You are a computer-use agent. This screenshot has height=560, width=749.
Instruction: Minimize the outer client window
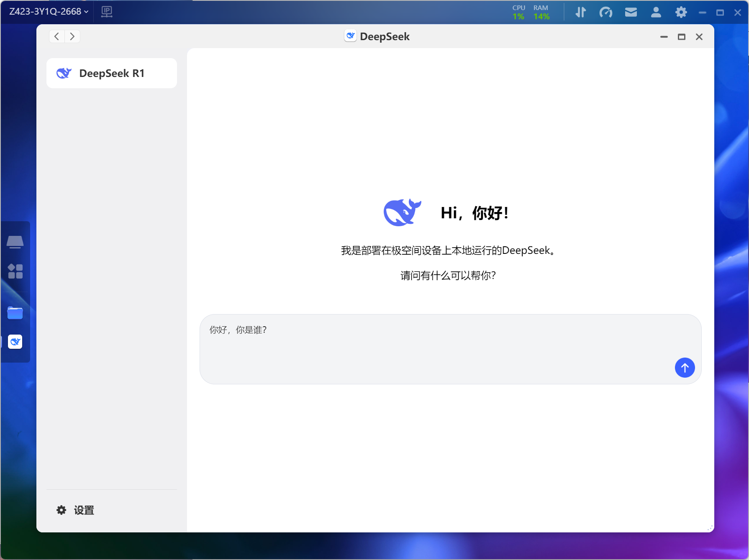coord(703,13)
